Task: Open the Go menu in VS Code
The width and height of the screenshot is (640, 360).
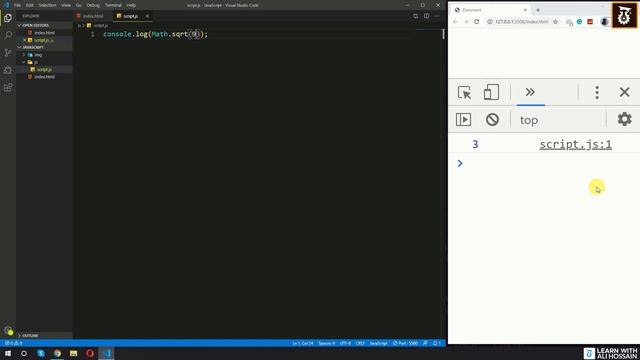Action: (78, 5)
